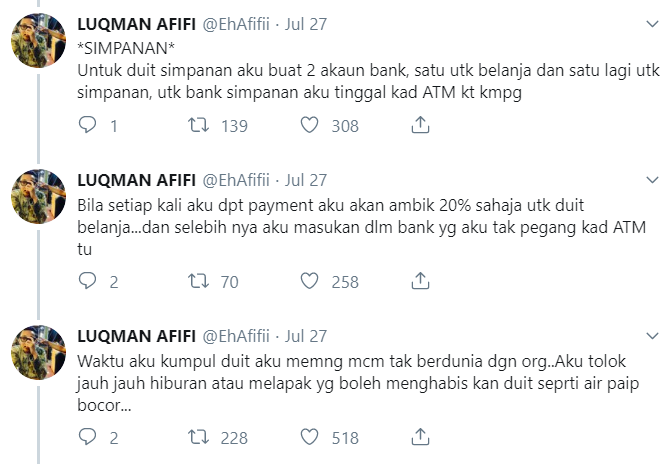The width and height of the screenshot is (670, 464).
Task: Open the options chevron on the SIMPANAN tweet
Action: [x=652, y=24]
